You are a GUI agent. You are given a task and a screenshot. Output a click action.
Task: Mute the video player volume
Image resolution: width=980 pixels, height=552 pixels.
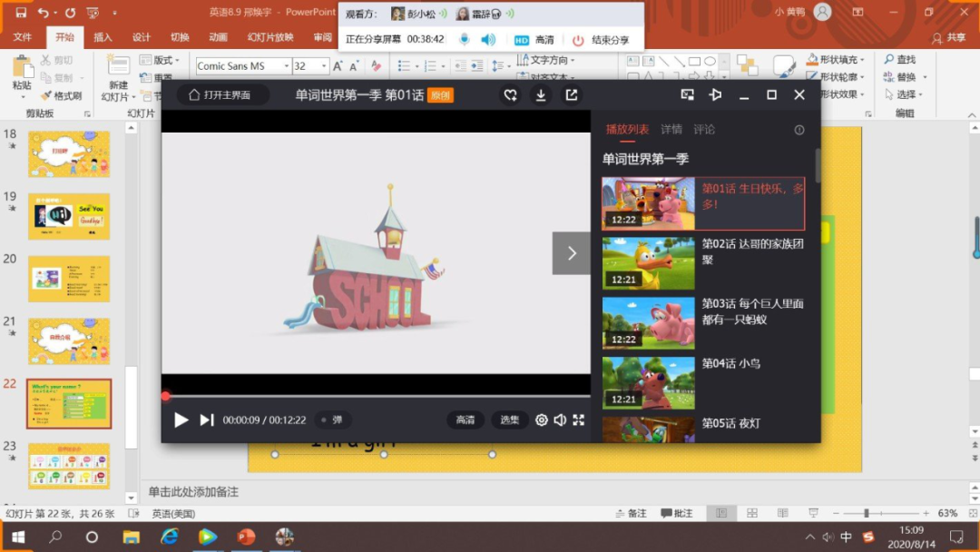click(560, 420)
